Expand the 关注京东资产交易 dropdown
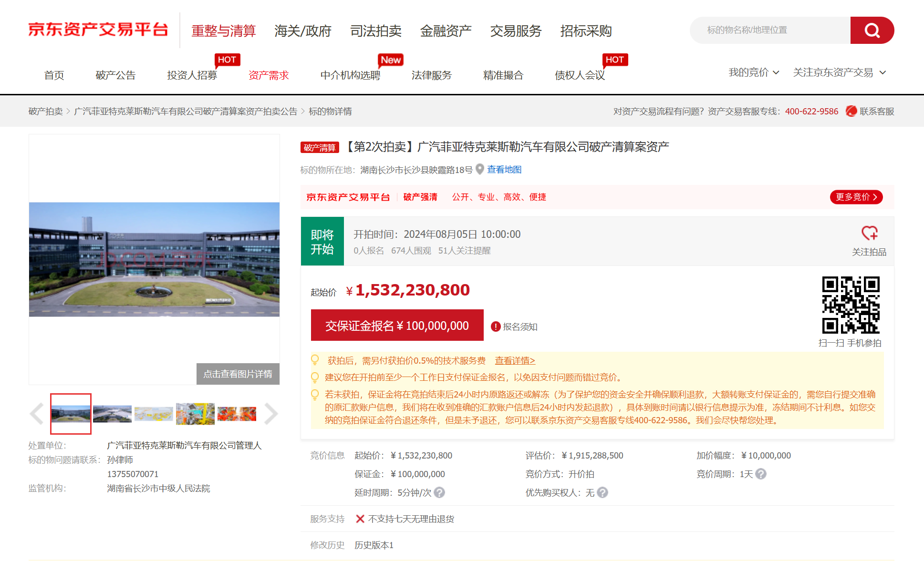The width and height of the screenshot is (924, 561). click(840, 72)
